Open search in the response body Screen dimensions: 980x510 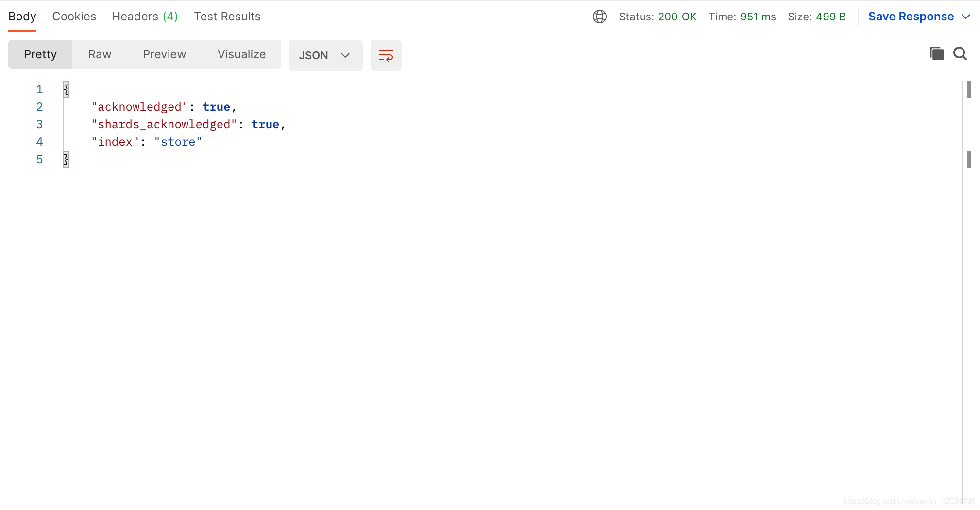click(960, 53)
